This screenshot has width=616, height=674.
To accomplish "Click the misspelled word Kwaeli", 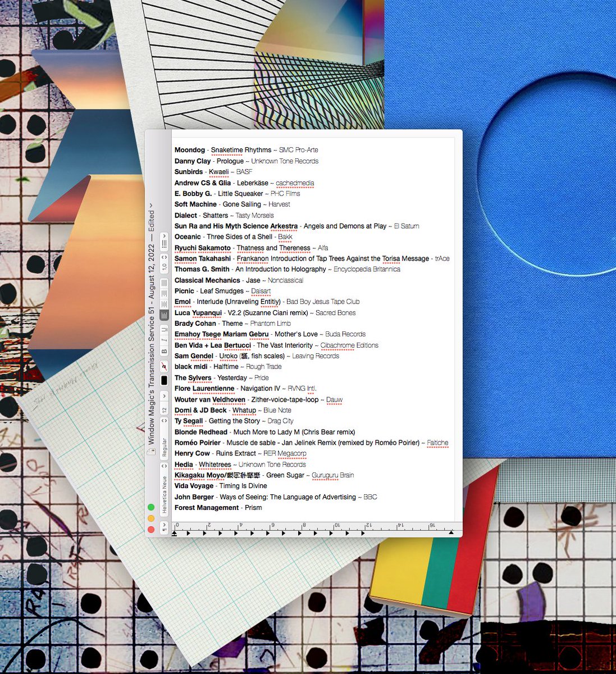I will coord(218,172).
